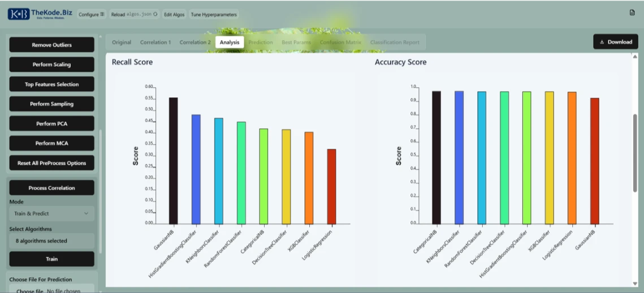
Task: Click the Train button
Action: tap(51, 259)
